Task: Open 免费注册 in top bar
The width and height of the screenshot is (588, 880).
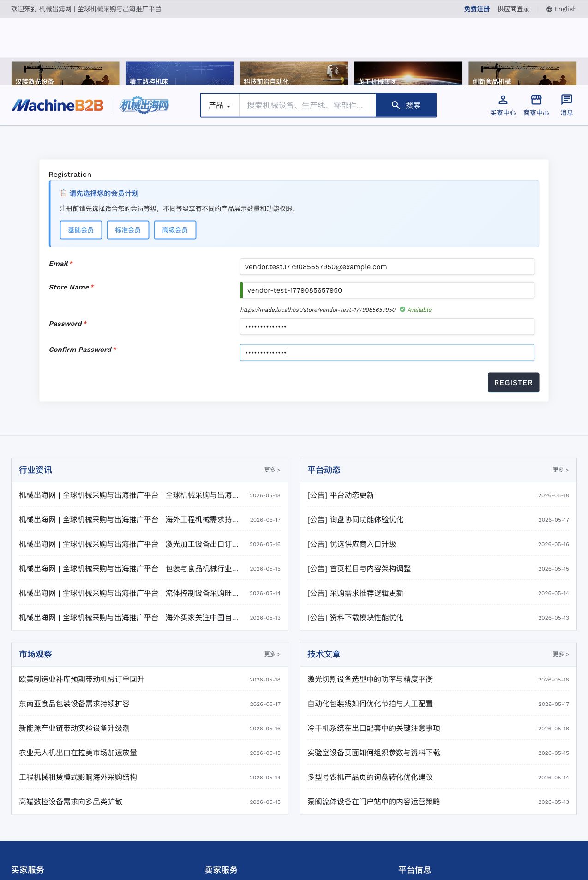Action: pyautogui.click(x=477, y=9)
